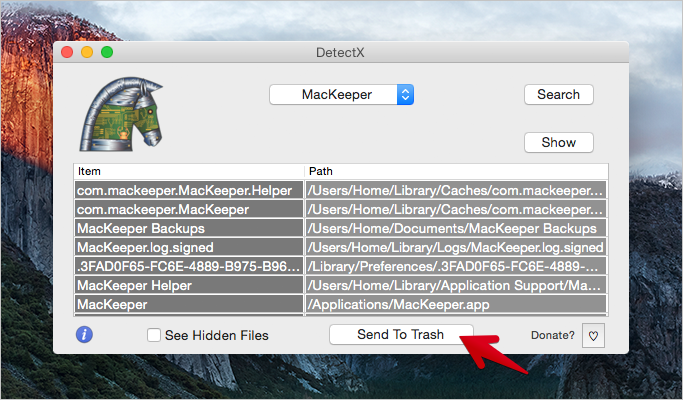This screenshot has height=400, width=683.
Task: Click the /Applications/MacKeeper.app path
Action: [x=456, y=304]
